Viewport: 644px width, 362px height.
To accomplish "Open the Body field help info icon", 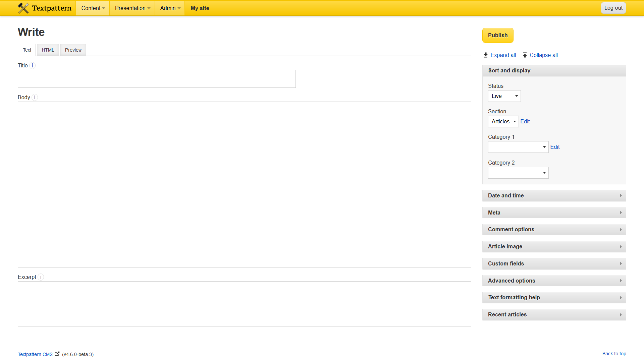I will 35,98.
